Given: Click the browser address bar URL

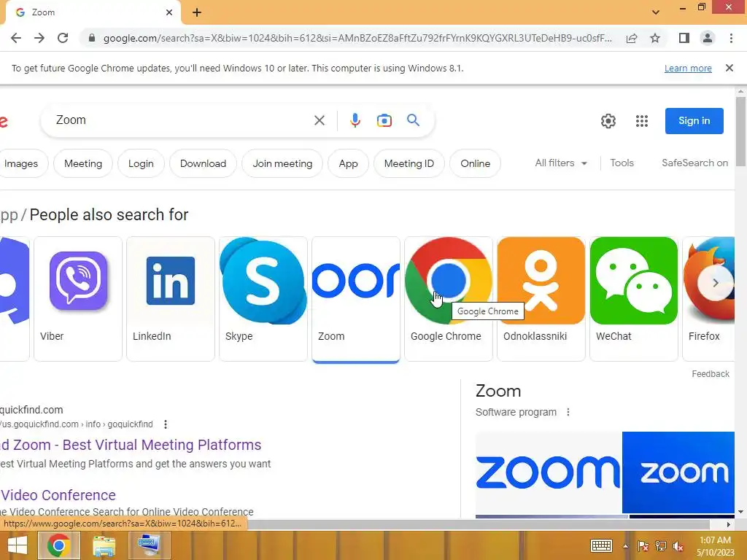Looking at the screenshot, I should click(357, 38).
